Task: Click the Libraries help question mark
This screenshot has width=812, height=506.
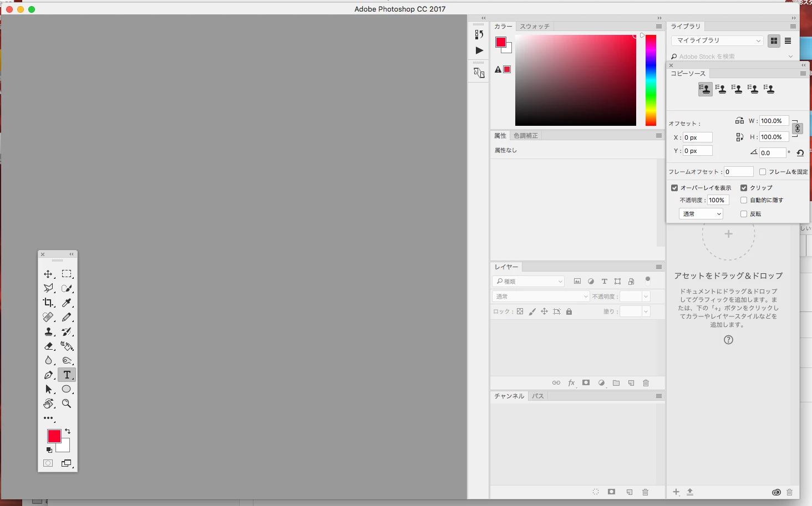Action: 728,340
